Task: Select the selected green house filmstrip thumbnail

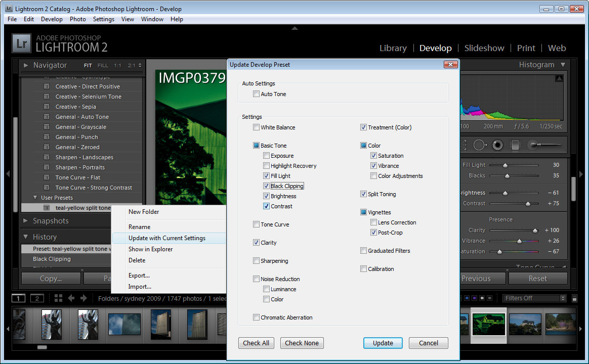Action: pos(488,325)
